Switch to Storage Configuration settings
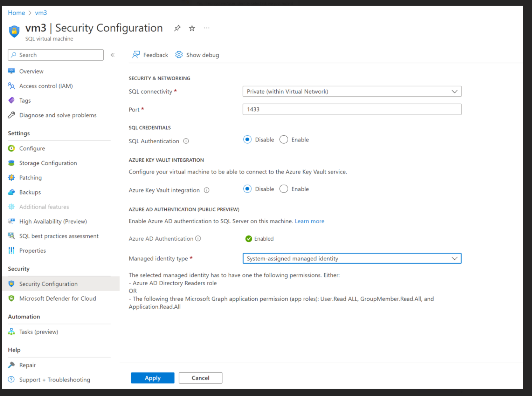This screenshot has height=396, width=532. coord(48,163)
